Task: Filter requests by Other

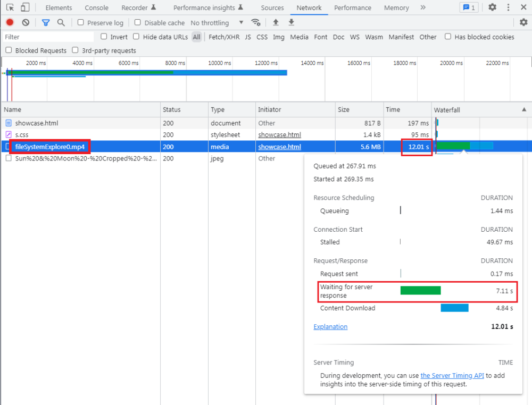Action: pyautogui.click(x=428, y=37)
